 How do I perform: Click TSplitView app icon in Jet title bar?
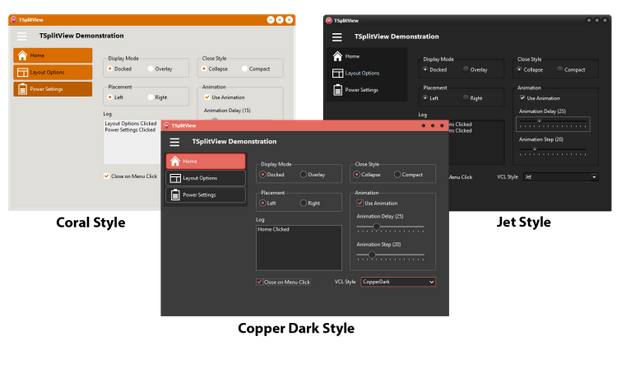tap(329, 20)
